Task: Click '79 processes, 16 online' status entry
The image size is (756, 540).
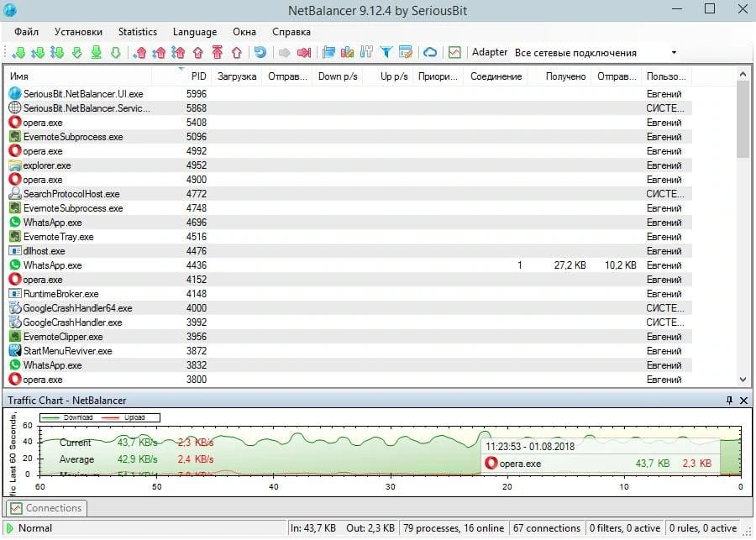Action: pos(454,528)
